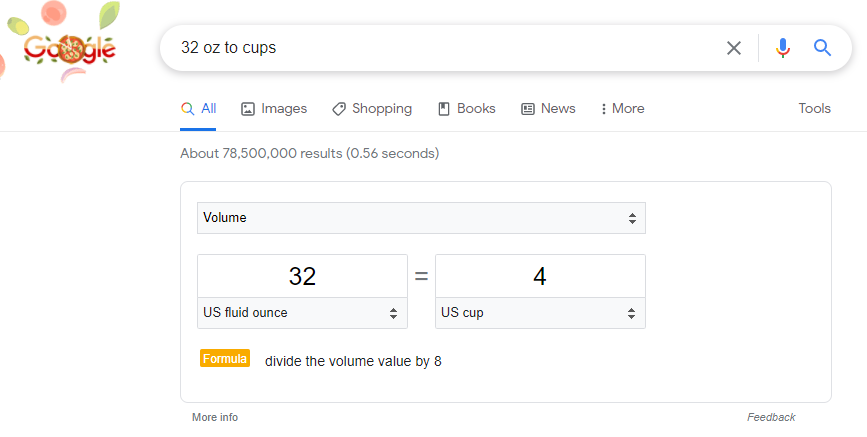Viewport: 867px width, 437px height.
Task: Open the US fluid ounce unit dropdown
Action: pos(302,313)
